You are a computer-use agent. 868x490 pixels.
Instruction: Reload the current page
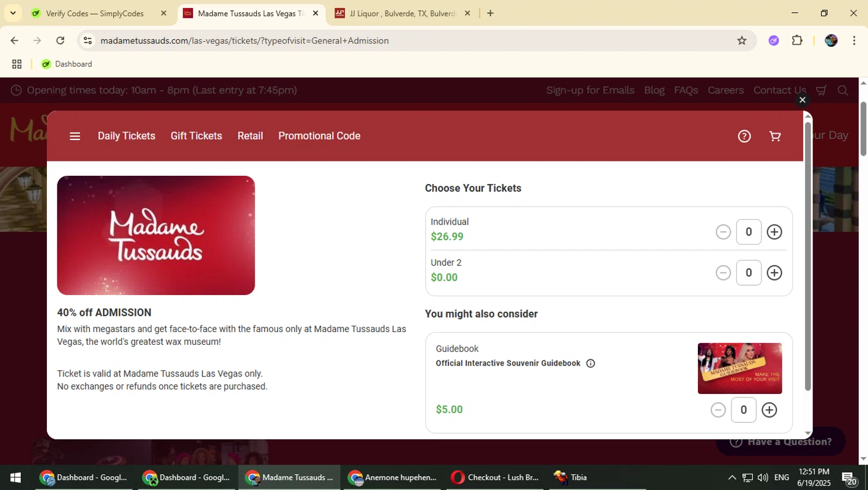pos(60,40)
